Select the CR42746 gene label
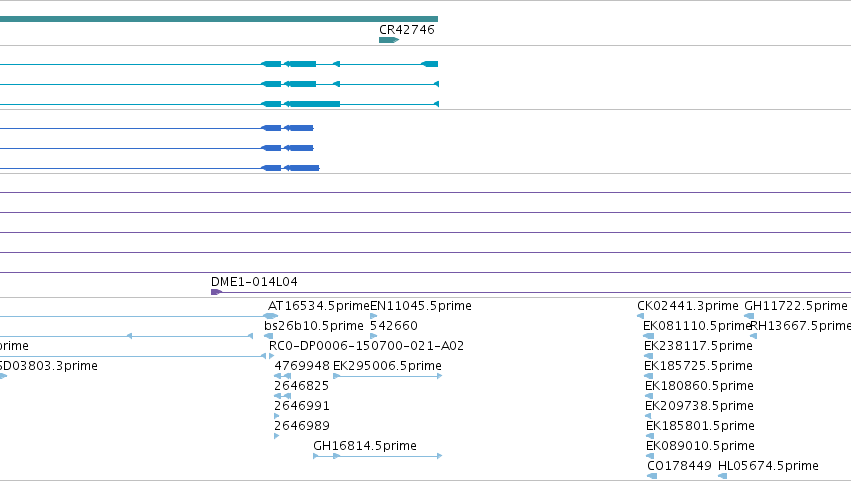851x481 pixels. [x=407, y=30]
